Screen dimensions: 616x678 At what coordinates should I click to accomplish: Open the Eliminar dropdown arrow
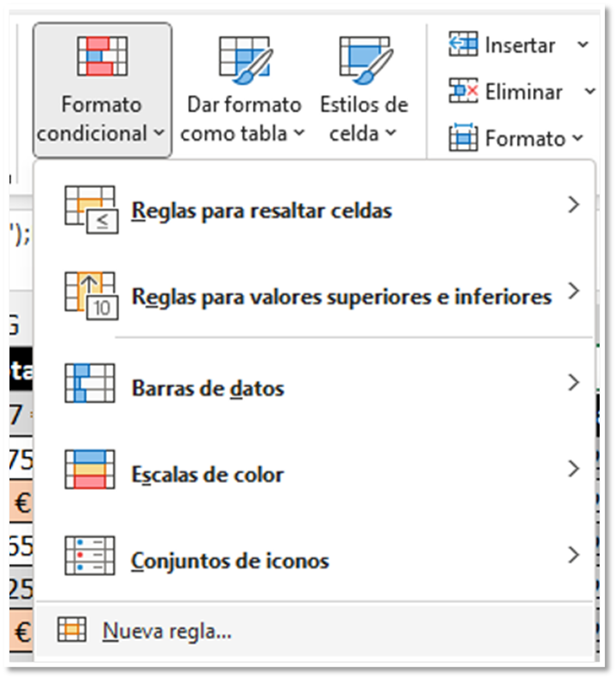pyautogui.click(x=590, y=91)
